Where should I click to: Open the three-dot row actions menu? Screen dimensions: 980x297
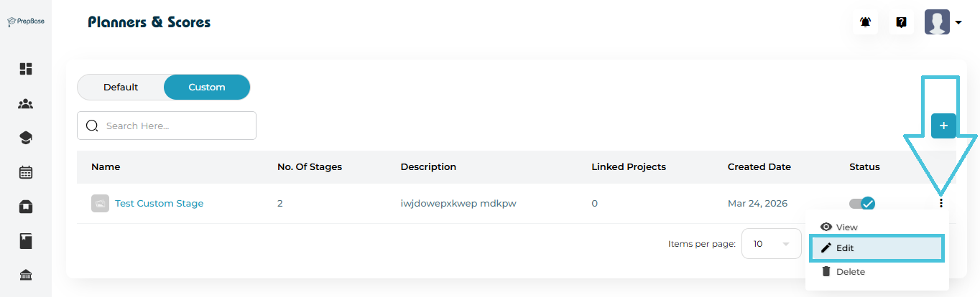[x=940, y=204]
